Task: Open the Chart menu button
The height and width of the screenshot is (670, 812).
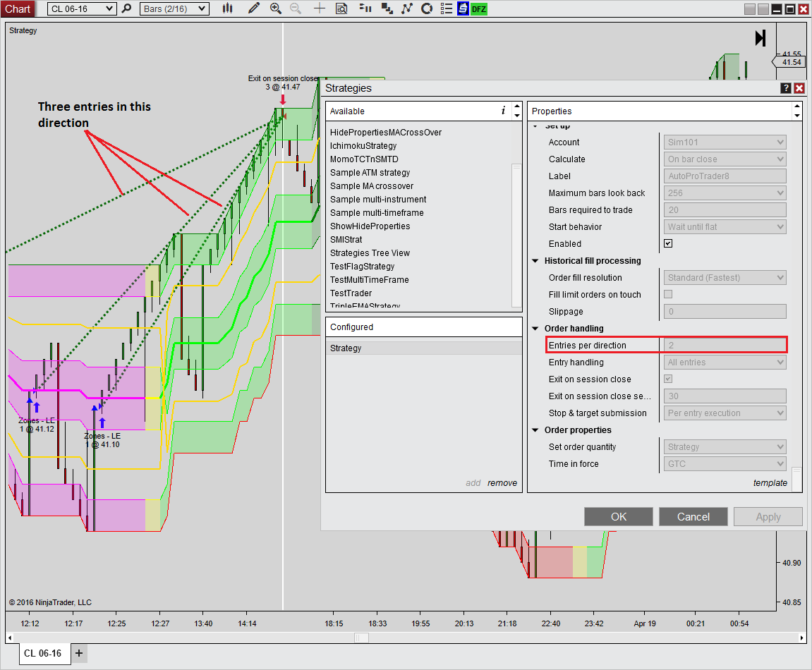Action: (18, 8)
